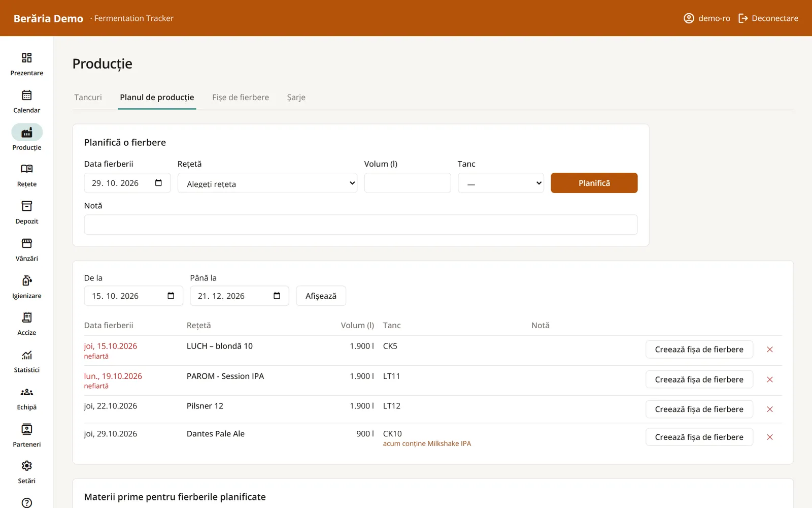Viewport: 812px width, 508px height.
Task: Open the Setări gear icon
Action: pyautogui.click(x=27, y=466)
